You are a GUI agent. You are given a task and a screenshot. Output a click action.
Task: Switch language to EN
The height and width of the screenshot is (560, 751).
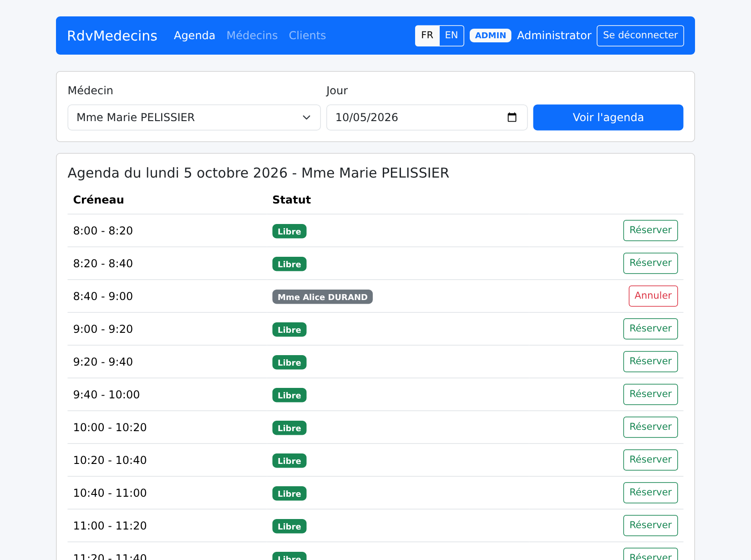[x=452, y=36]
